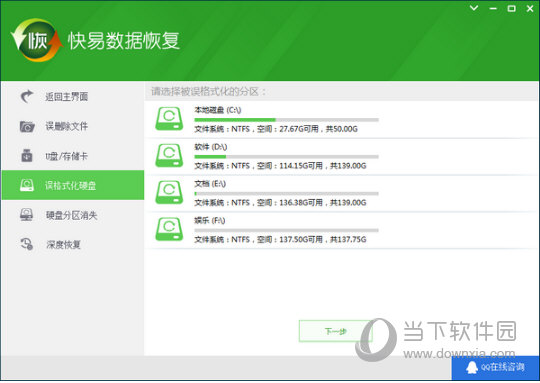Click the 误删除文件 folder icon
The image size is (540, 383).
pos(27,126)
